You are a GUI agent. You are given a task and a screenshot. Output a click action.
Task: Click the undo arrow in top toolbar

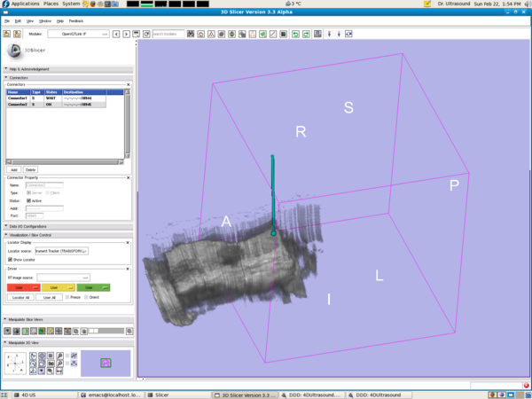(295, 34)
